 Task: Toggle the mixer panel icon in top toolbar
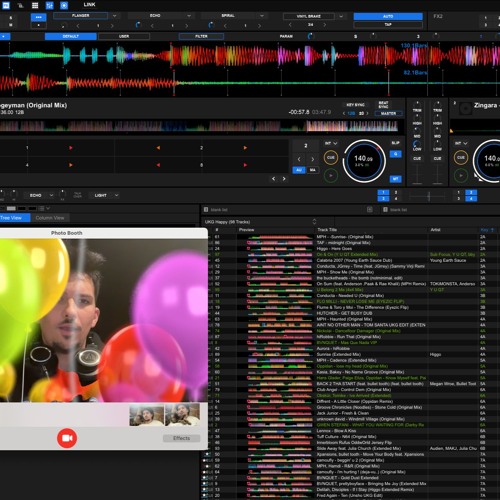pyautogui.click(x=50, y=5)
